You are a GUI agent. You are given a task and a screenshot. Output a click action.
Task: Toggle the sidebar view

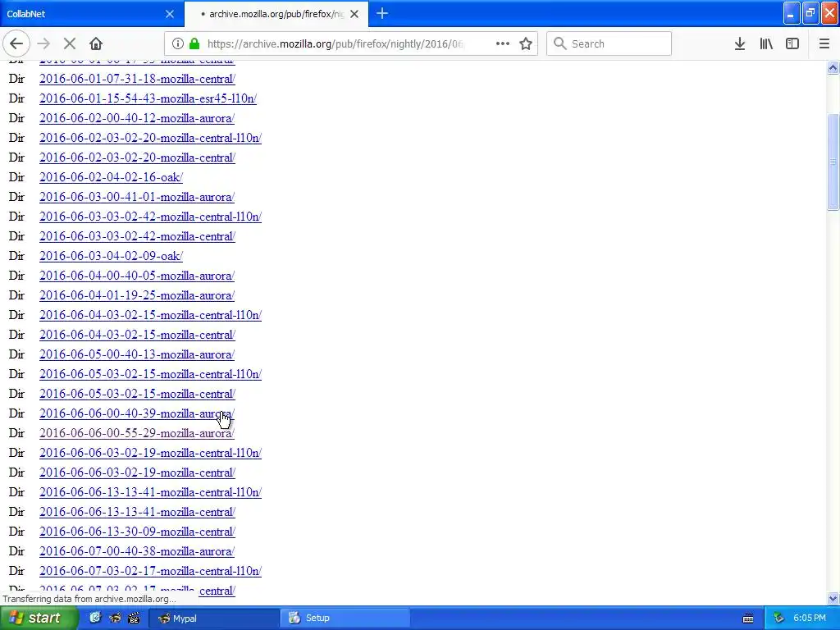(x=792, y=44)
